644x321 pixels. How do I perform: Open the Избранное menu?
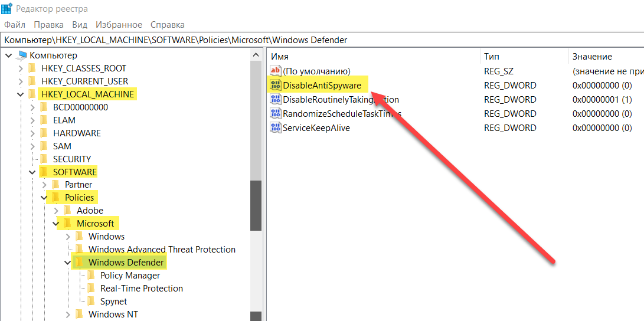(119, 25)
